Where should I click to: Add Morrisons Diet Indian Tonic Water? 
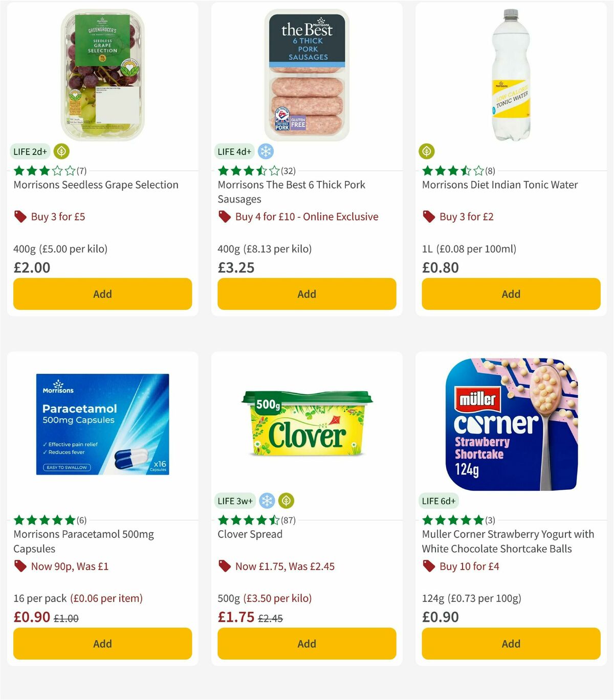tap(511, 294)
